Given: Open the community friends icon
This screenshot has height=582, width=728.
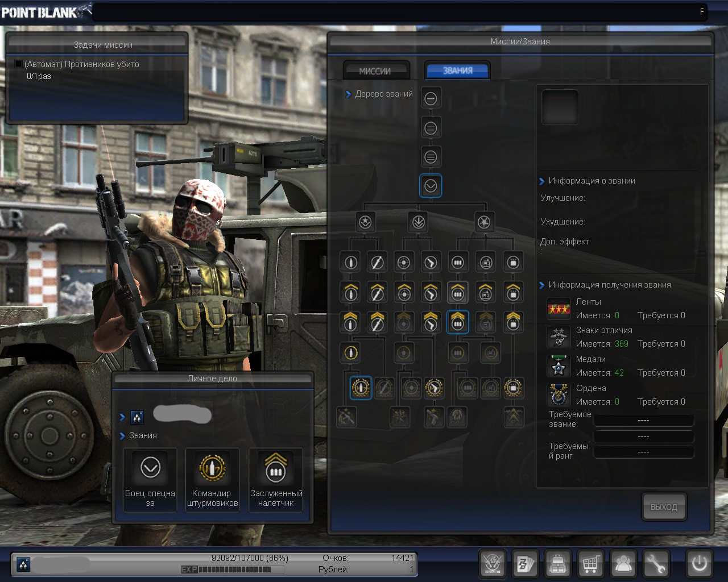Looking at the screenshot, I should [624, 564].
